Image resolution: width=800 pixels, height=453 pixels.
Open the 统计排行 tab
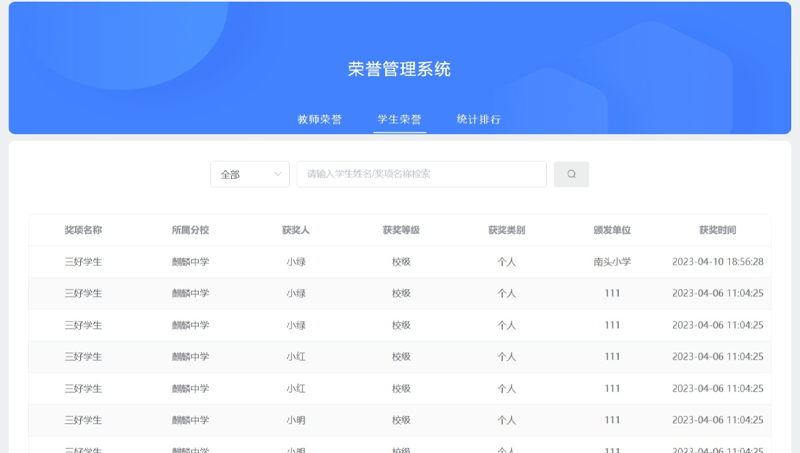(x=479, y=119)
